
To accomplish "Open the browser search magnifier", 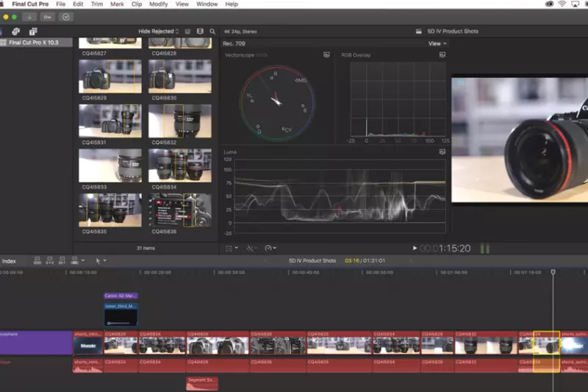I will coord(212,32).
